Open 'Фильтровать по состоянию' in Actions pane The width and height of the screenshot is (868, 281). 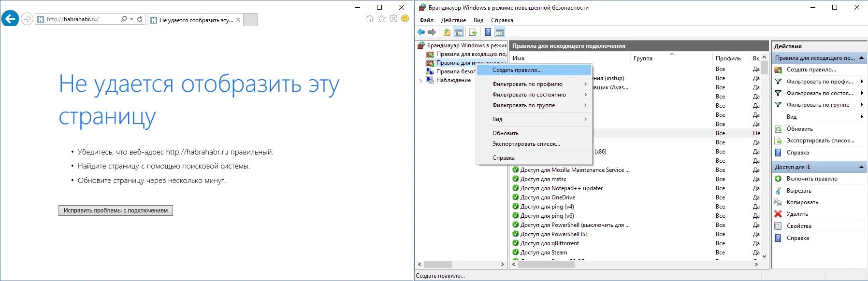tap(819, 93)
